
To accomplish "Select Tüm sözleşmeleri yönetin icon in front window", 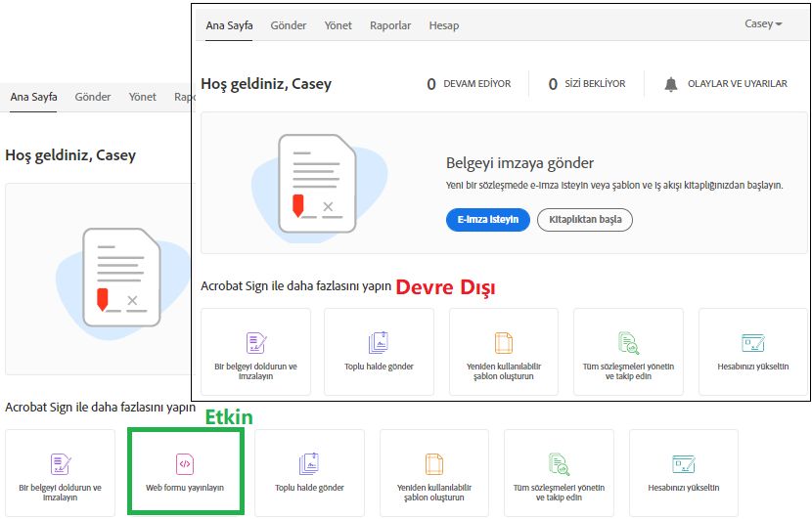I will click(628, 342).
